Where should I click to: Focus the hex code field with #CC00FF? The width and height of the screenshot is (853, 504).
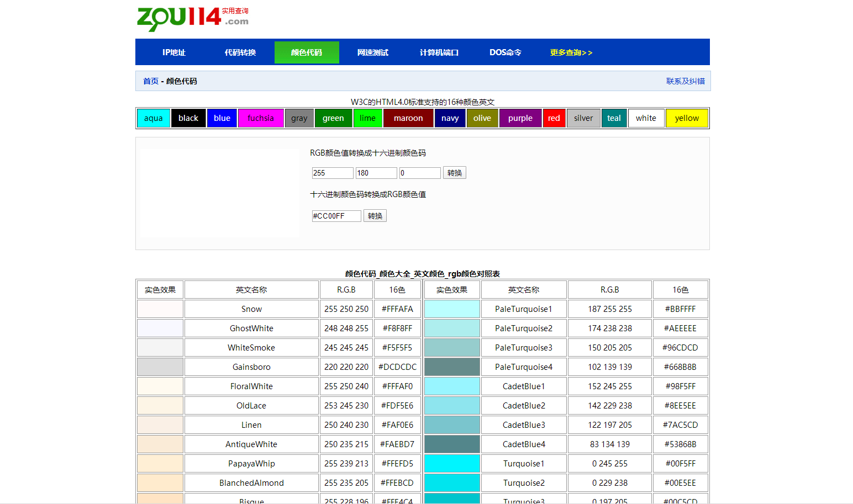tap(336, 216)
